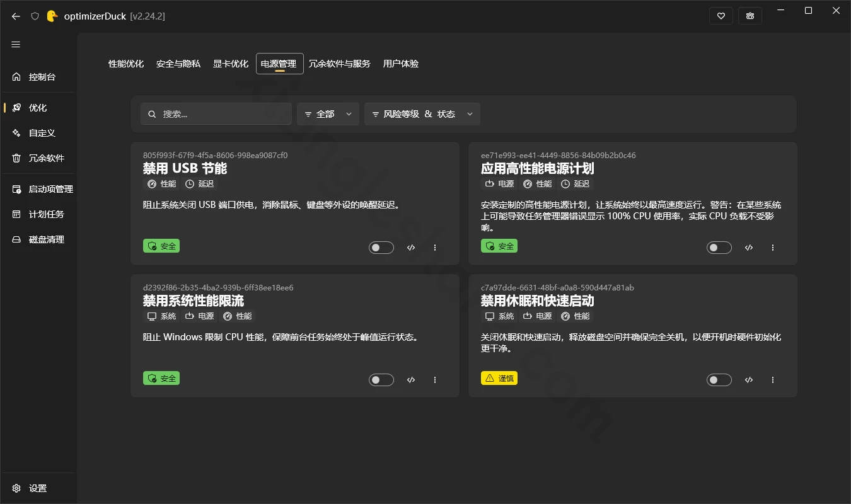Go back using the arrow icon
Viewport: 851px width, 504px height.
click(x=16, y=16)
